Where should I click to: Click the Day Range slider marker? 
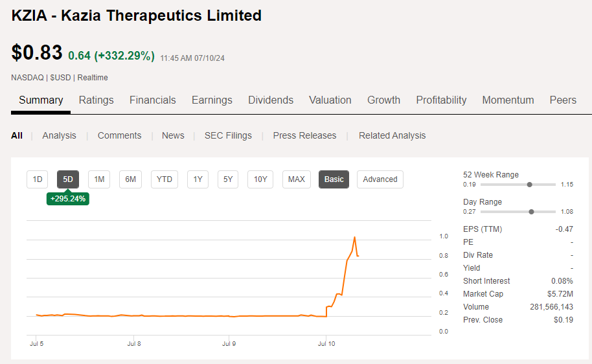click(532, 212)
